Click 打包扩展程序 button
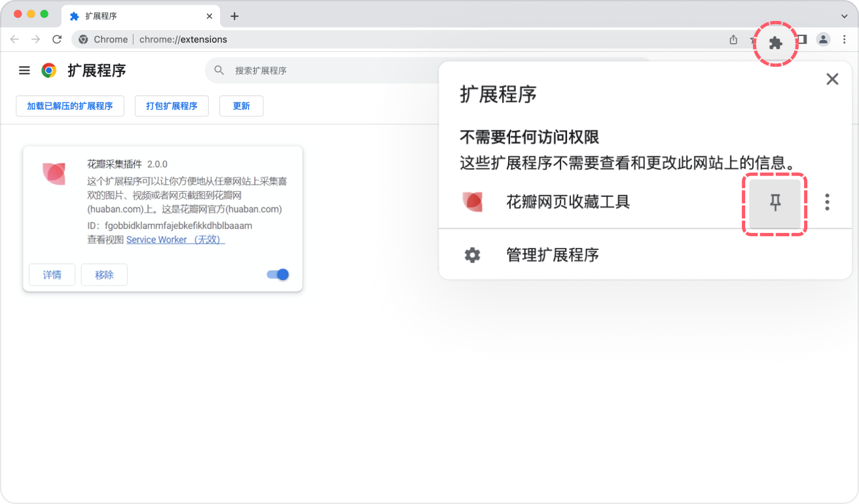Screen dimensions: 859x504 pyautogui.click(x=172, y=106)
